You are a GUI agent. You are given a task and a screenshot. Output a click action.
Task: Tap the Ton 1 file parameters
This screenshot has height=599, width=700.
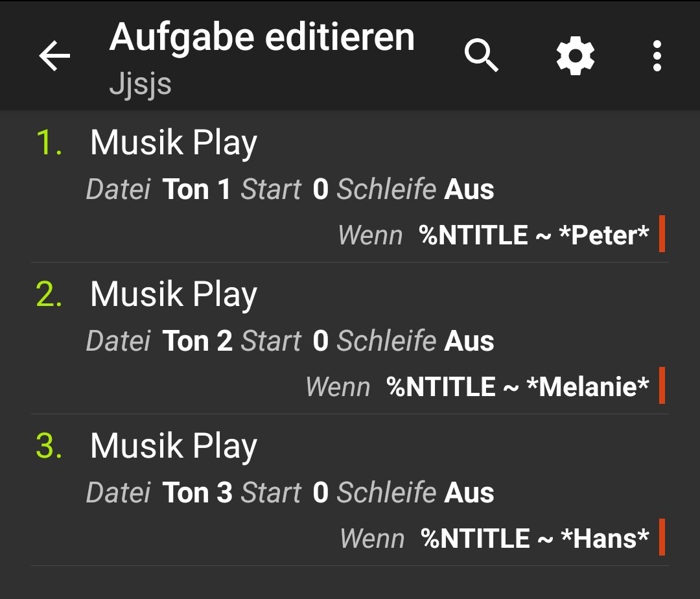tap(290, 189)
